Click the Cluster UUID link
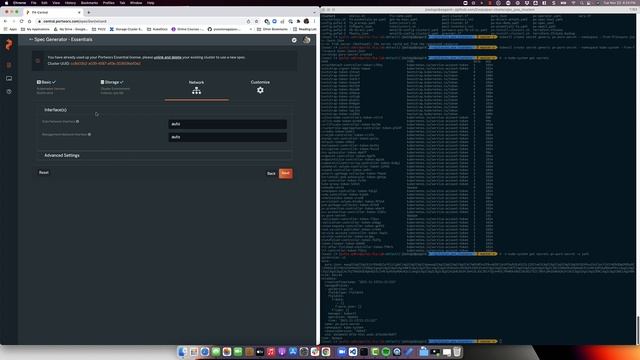 coord(106,64)
